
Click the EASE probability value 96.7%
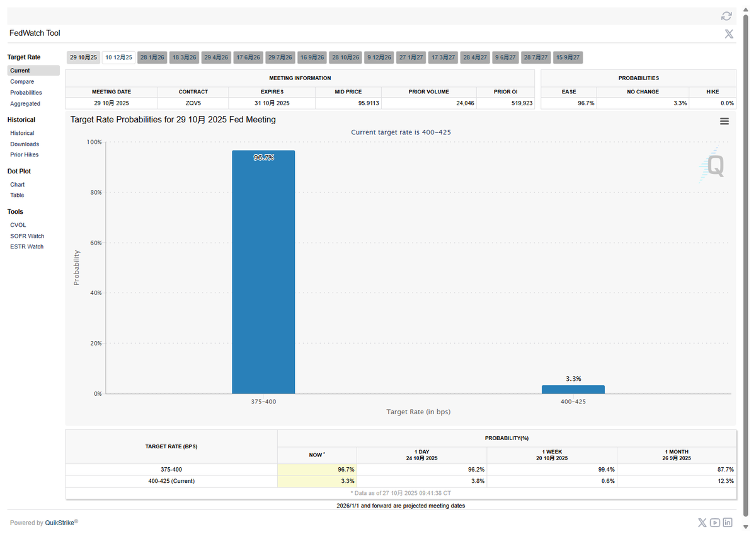click(x=586, y=103)
